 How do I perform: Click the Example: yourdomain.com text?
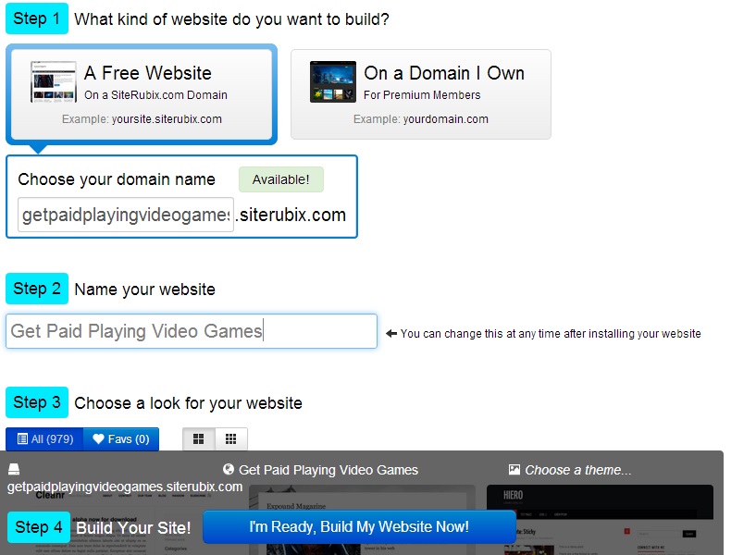point(421,119)
